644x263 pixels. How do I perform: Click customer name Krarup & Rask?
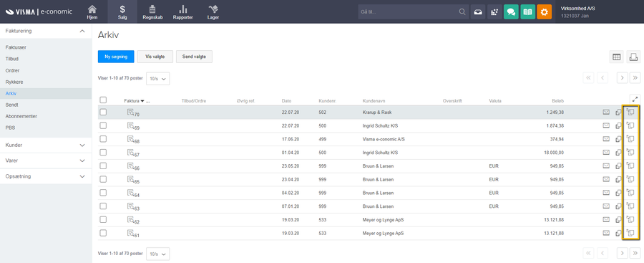pos(376,113)
